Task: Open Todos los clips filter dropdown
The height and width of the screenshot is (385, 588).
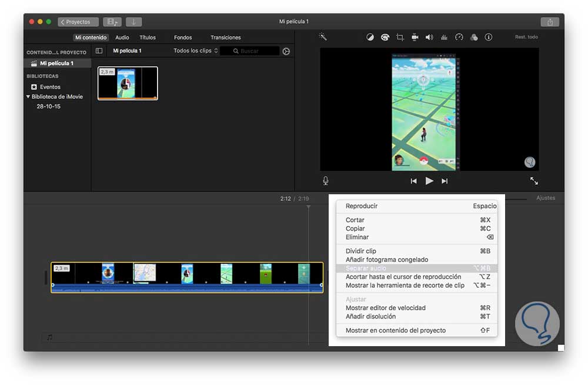Action: pos(195,51)
